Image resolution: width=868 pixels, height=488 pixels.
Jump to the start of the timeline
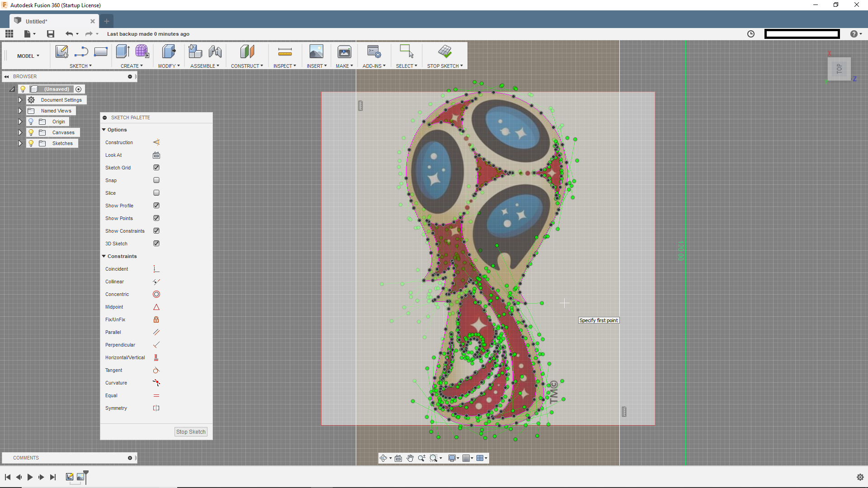pyautogui.click(x=8, y=477)
